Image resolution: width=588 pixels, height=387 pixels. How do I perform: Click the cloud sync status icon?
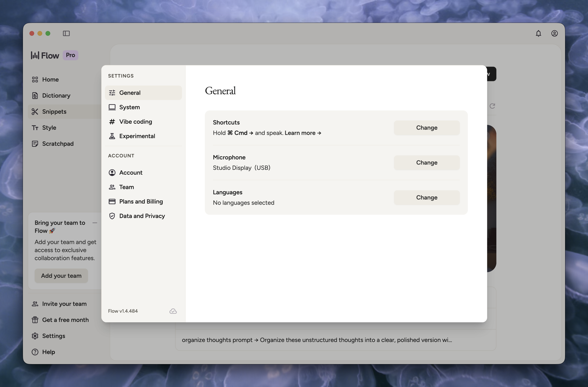(173, 311)
